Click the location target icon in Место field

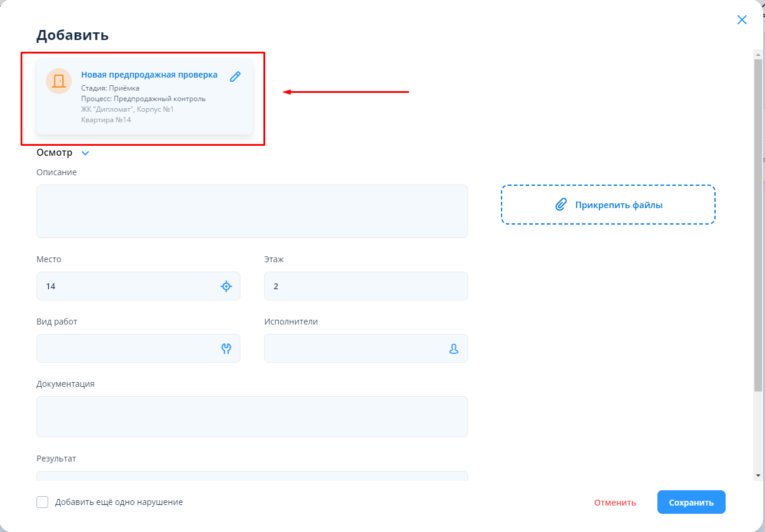pyautogui.click(x=226, y=286)
